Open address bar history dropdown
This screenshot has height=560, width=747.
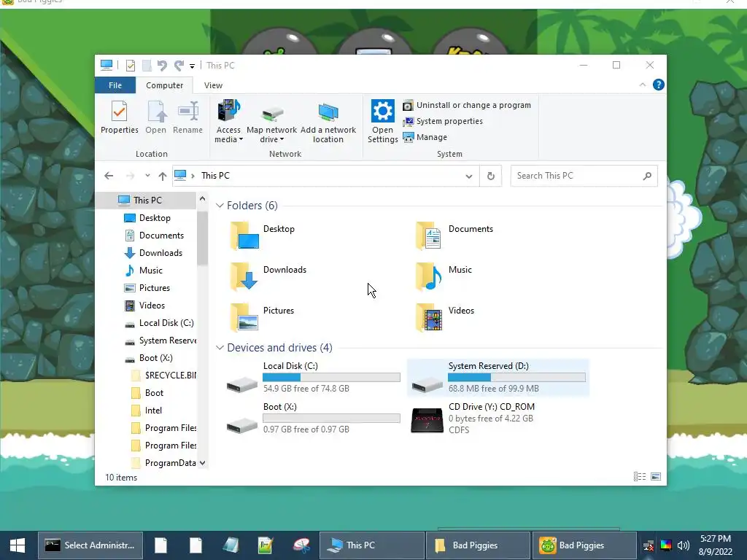pos(469,176)
